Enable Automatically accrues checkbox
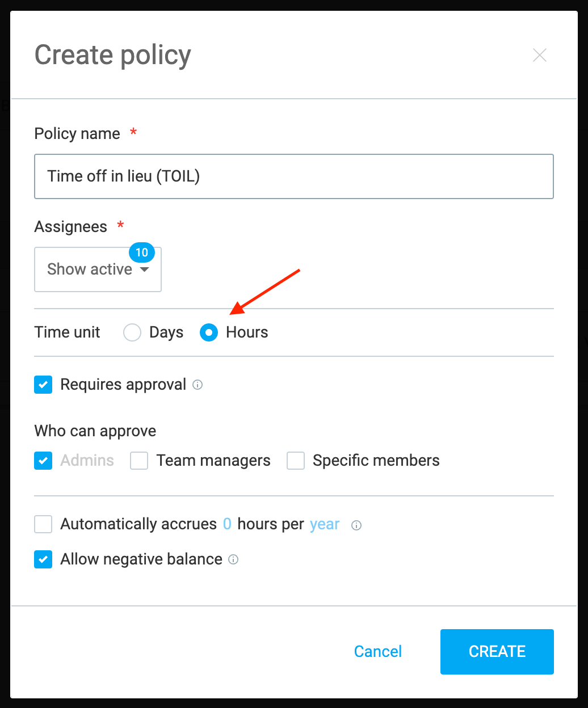This screenshot has height=708, width=588. point(43,524)
